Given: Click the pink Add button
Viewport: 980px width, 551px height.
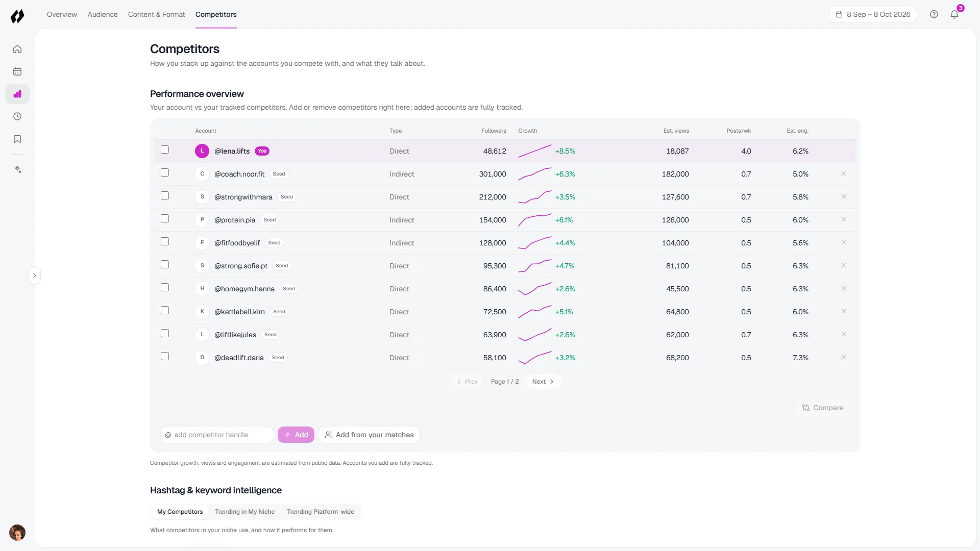Looking at the screenshot, I should [x=296, y=435].
